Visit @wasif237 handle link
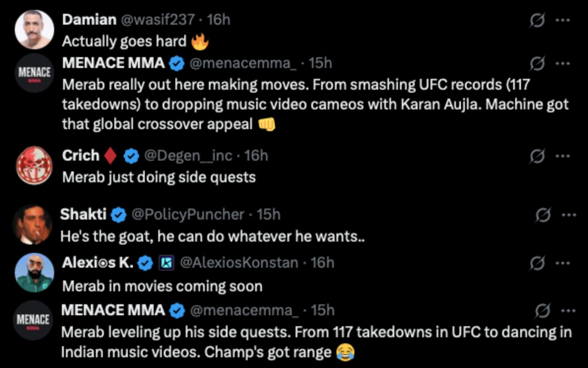The width and height of the screenshot is (588, 368). pyautogui.click(x=158, y=20)
